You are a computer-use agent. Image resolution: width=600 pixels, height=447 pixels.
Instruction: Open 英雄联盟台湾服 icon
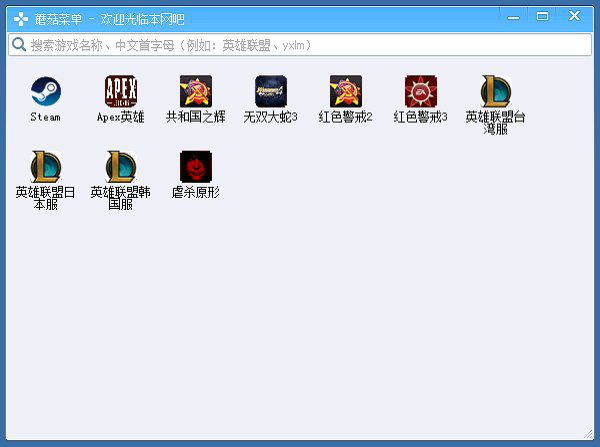tap(496, 91)
